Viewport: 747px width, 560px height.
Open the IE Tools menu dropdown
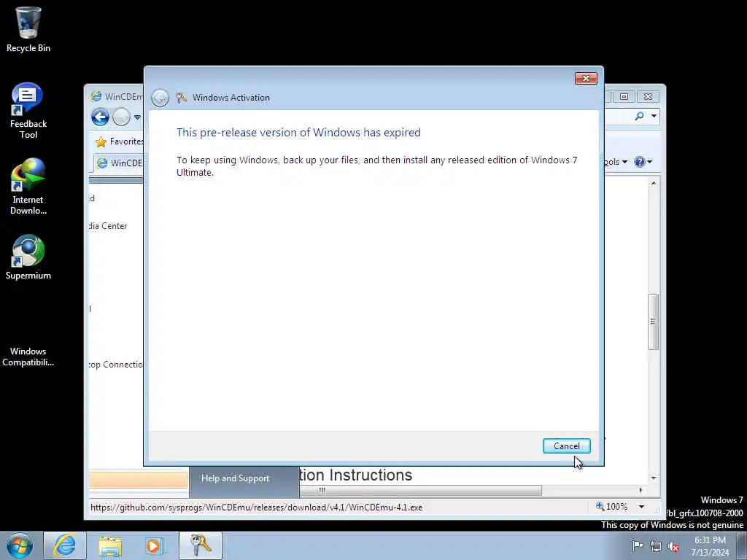(x=616, y=162)
